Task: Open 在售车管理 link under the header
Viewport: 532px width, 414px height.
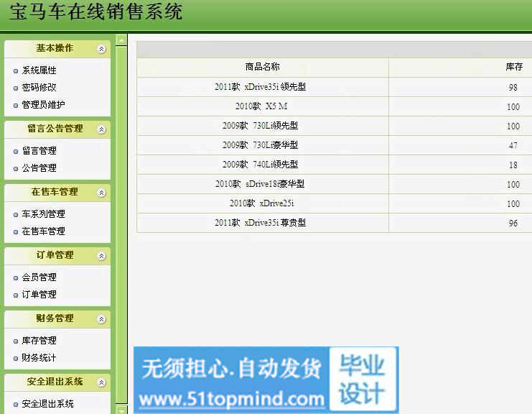Action: pos(43,231)
